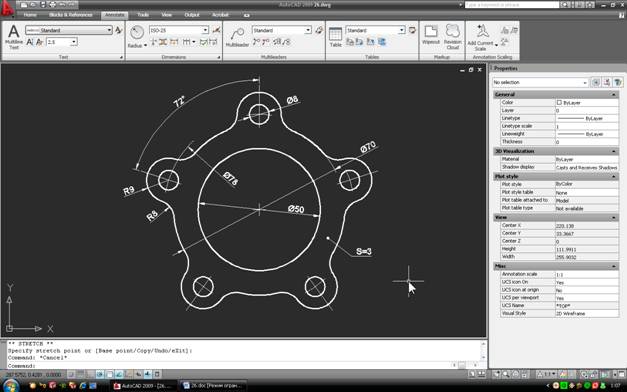Switch to 26.doc Word taskbar button

point(213,386)
